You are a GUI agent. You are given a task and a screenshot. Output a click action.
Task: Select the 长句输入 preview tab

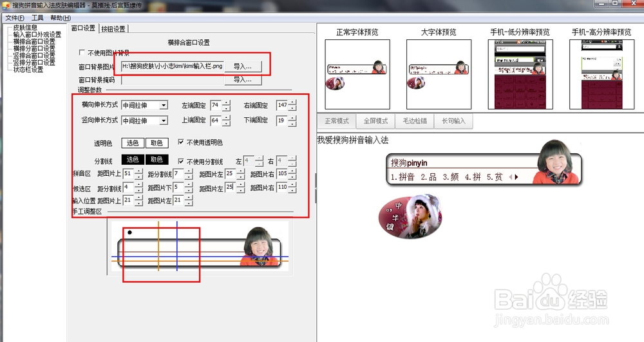click(453, 121)
